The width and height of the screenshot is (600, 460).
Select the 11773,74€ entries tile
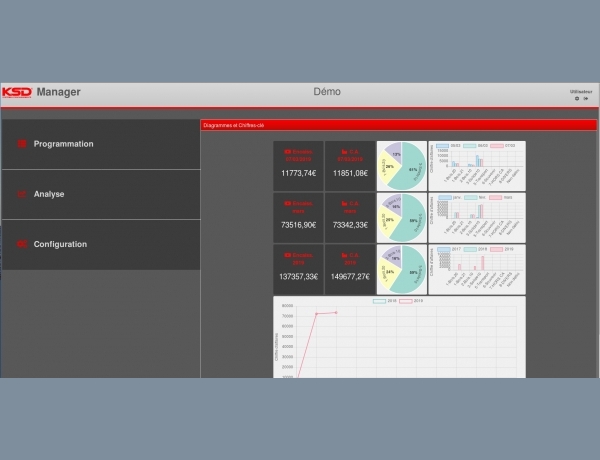[298, 165]
